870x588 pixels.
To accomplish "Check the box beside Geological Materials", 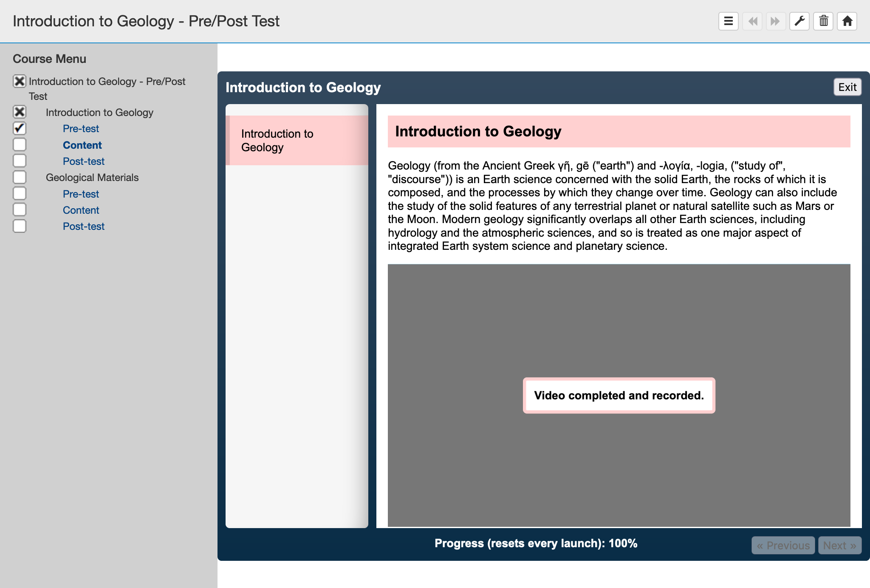I will pos(20,177).
